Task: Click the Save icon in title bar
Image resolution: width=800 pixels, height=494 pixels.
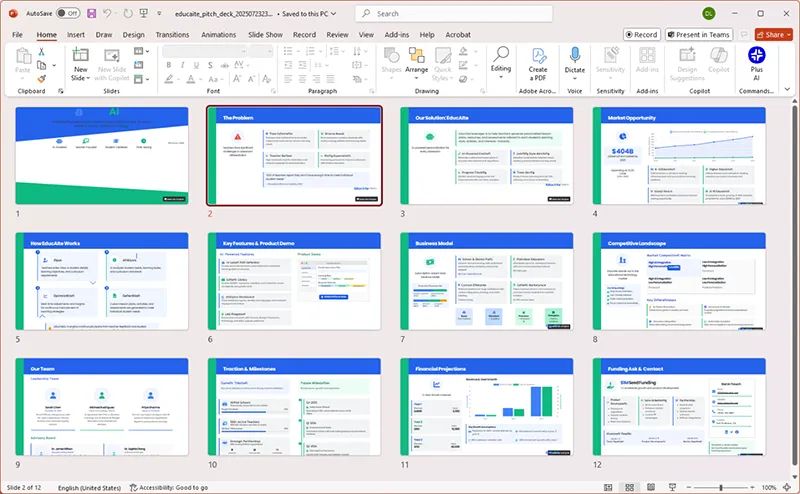Action: click(x=92, y=13)
